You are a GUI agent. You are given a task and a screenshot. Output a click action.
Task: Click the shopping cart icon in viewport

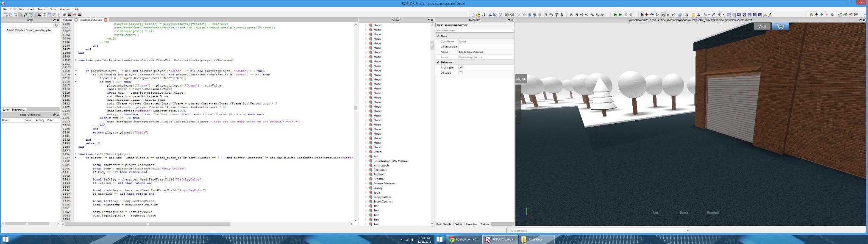pos(780,26)
